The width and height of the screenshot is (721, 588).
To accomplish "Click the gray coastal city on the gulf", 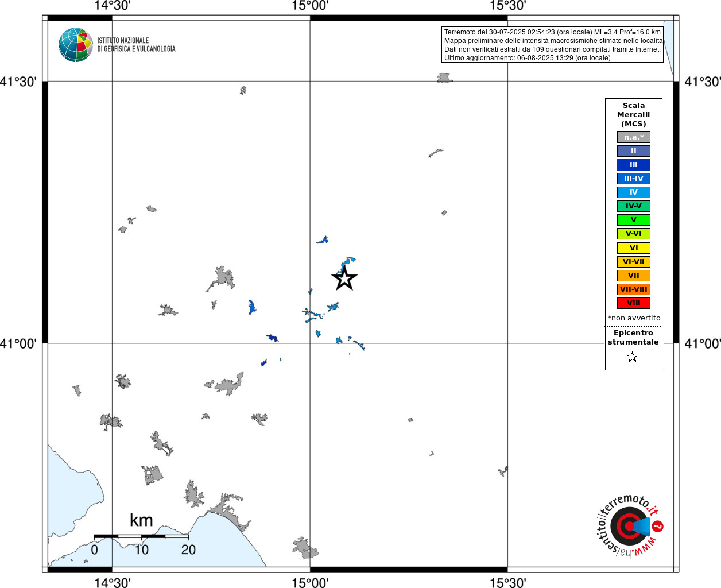I will coord(230,511).
